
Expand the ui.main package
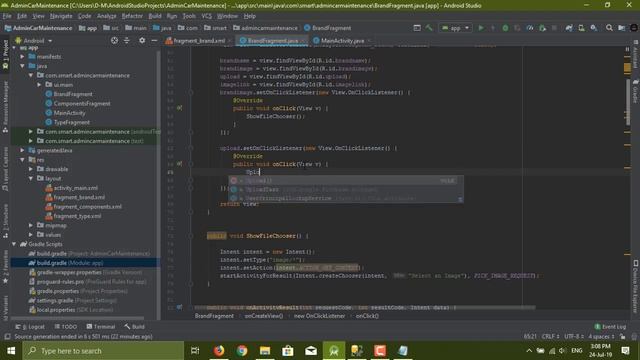click(39, 84)
